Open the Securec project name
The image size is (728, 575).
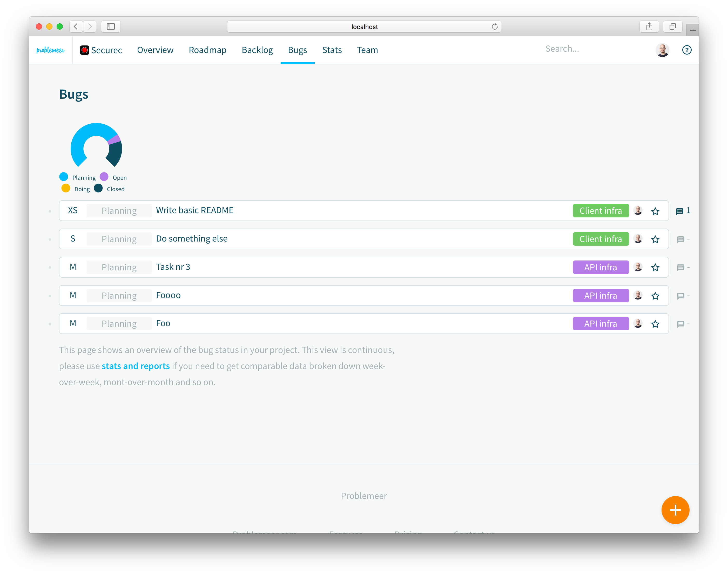(106, 50)
